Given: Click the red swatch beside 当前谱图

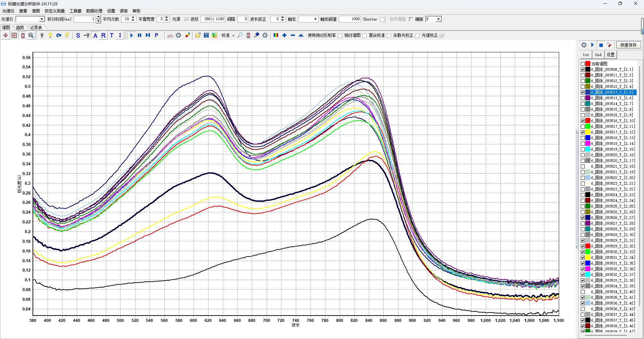Looking at the screenshot, I should click(x=588, y=64).
